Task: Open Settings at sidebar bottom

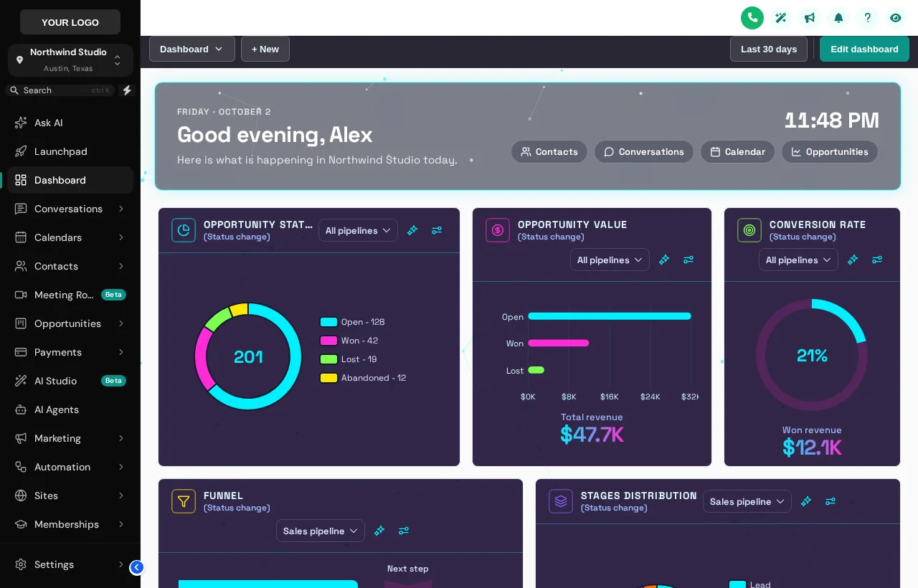Action: [x=70, y=564]
